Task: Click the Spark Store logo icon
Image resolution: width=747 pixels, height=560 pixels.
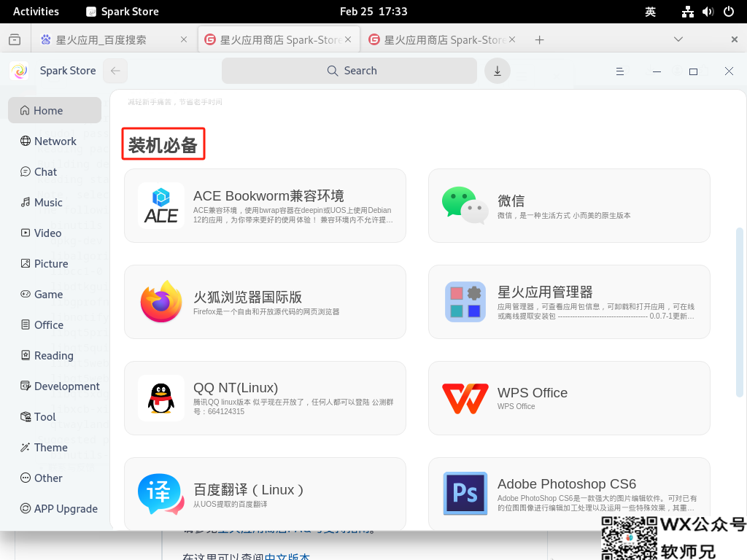Action: point(20,71)
